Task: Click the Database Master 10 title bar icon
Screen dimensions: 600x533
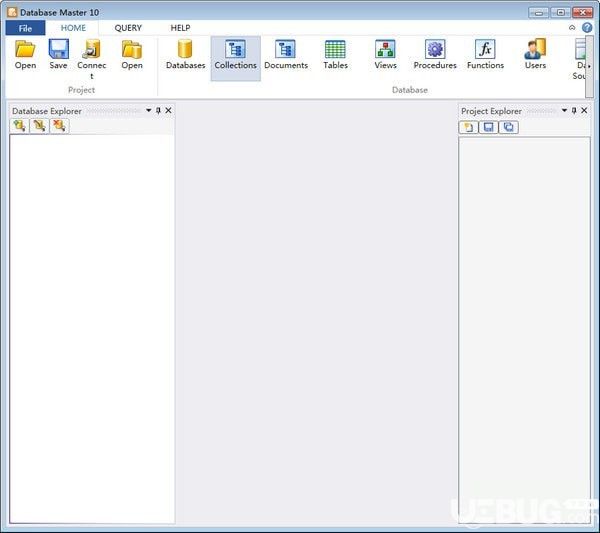Action: pyautogui.click(x=12, y=12)
